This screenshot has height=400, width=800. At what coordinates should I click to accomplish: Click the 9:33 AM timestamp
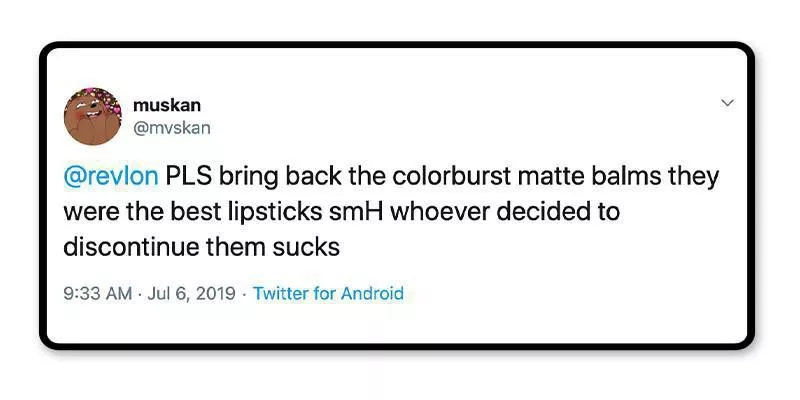96,294
